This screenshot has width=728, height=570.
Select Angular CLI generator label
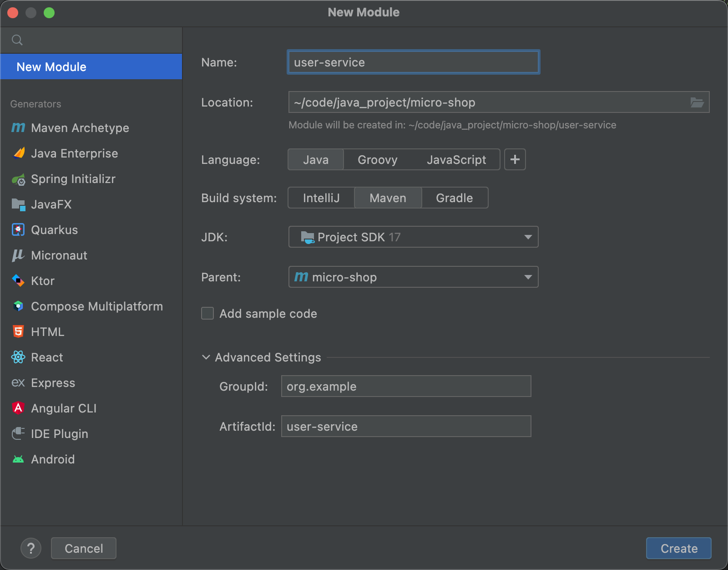[64, 408]
